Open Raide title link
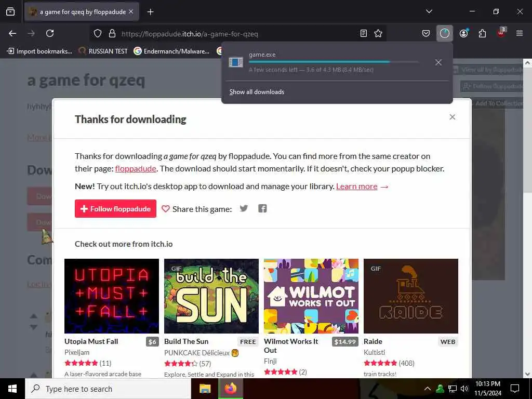The height and width of the screenshot is (399, 532). [373, 341]
